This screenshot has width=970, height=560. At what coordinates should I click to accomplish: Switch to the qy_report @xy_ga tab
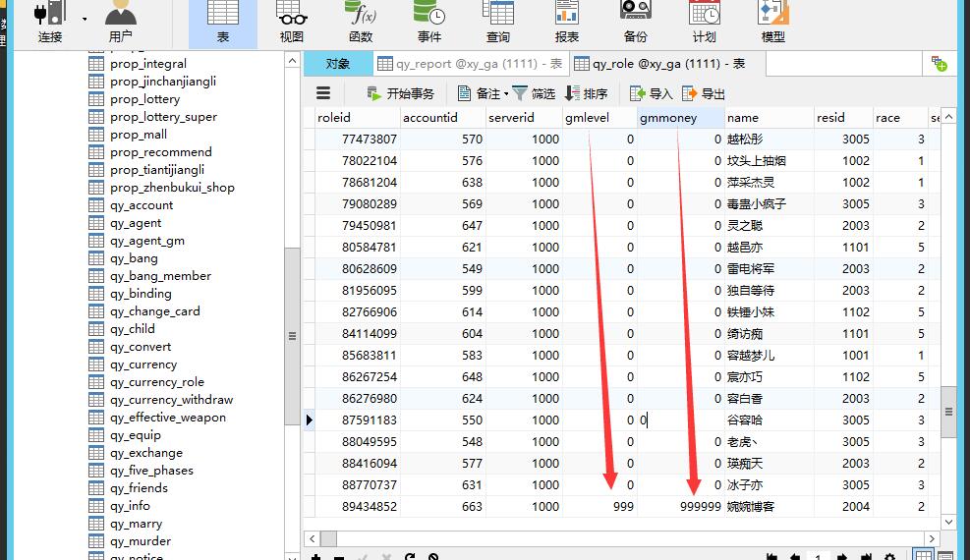(x=470, y=64)
